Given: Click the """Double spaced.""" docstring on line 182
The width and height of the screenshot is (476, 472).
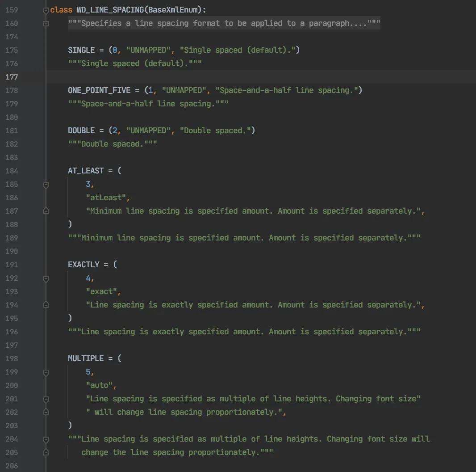Looking at the screenshot, I should [113, 144].
